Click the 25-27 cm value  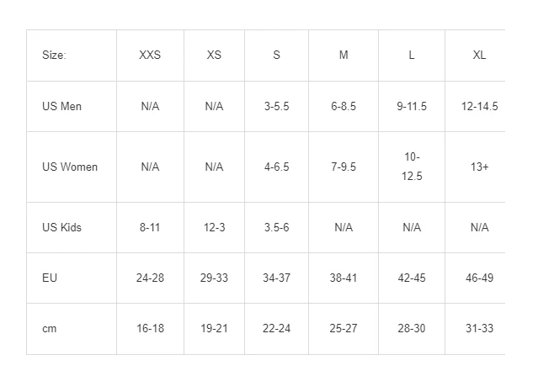click(344, 328)
